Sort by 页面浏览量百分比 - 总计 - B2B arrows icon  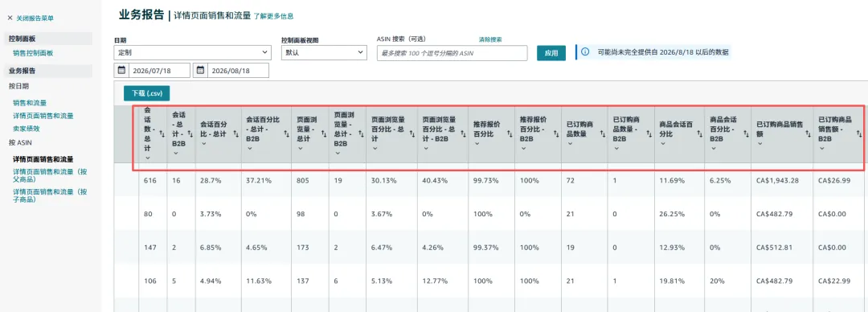point(463,133)
